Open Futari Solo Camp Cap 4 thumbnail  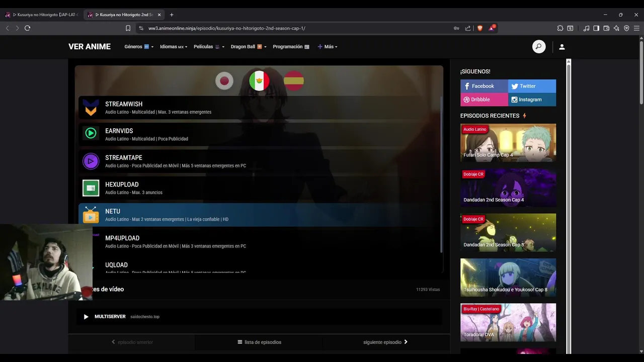point(508,143)
